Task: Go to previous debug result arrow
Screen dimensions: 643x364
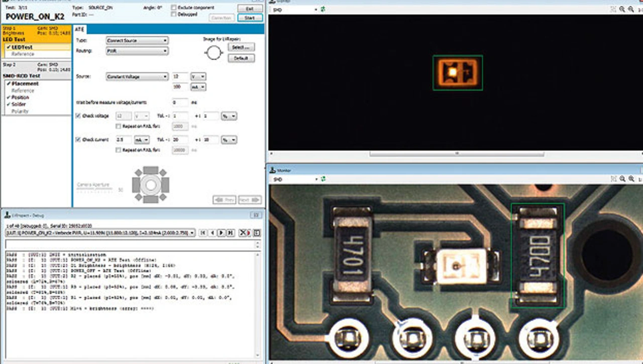Action: (x=211, y=233)
